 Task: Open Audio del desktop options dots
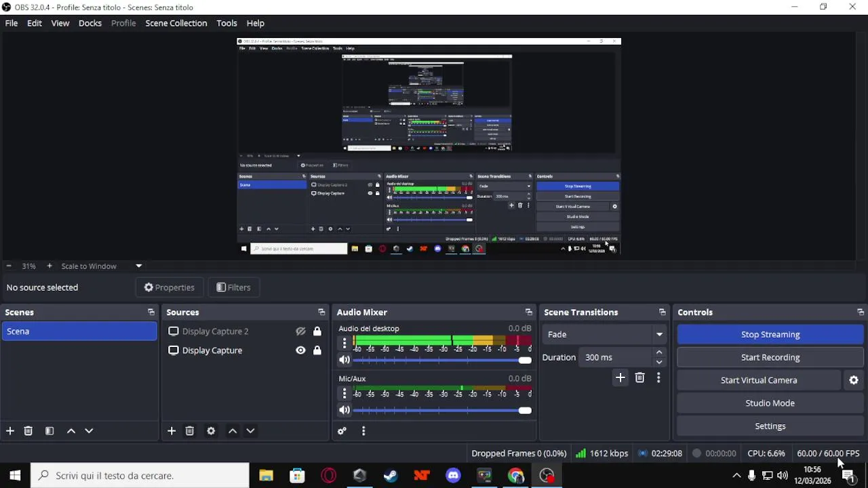[x=344, y=342]
